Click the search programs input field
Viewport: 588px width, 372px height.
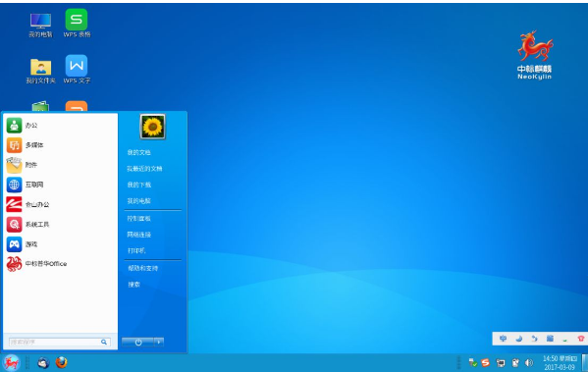point(59,342)
